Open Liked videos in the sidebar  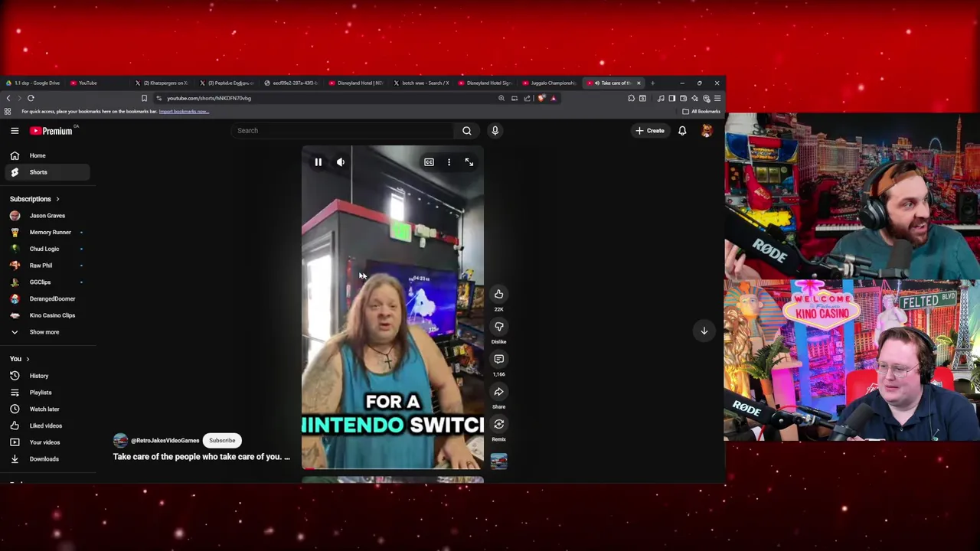click(x=46, y=425)
